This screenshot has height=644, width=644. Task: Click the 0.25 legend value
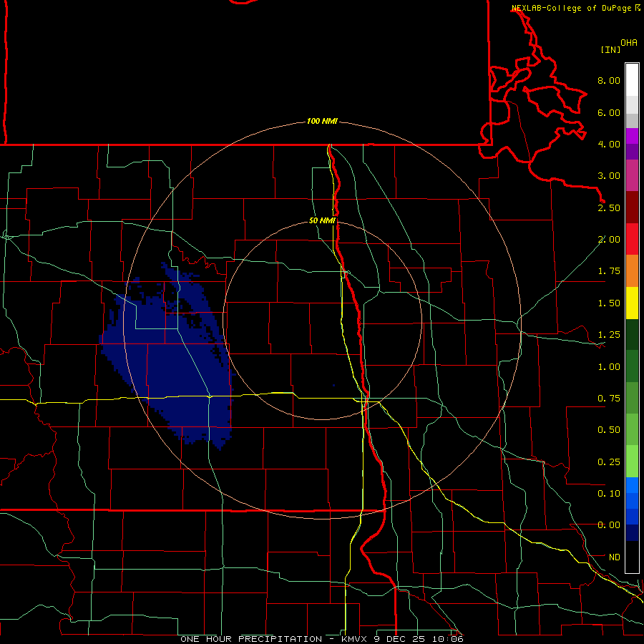[609, 462]
